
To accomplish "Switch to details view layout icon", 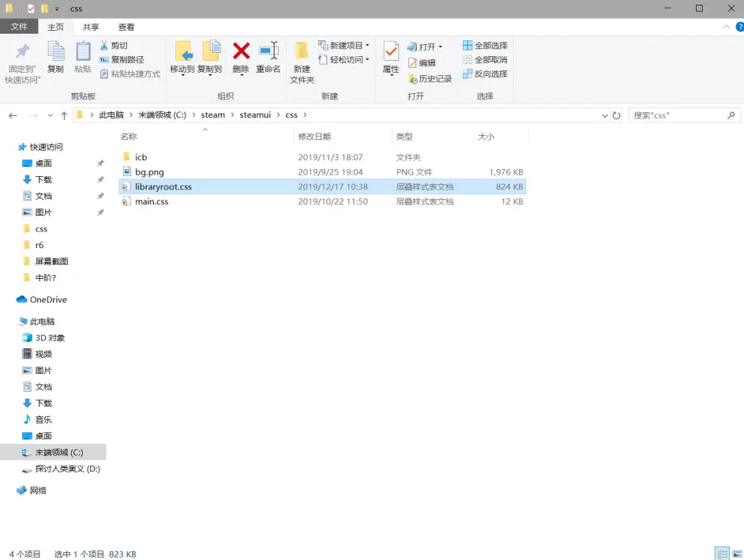I will point(723,554).
